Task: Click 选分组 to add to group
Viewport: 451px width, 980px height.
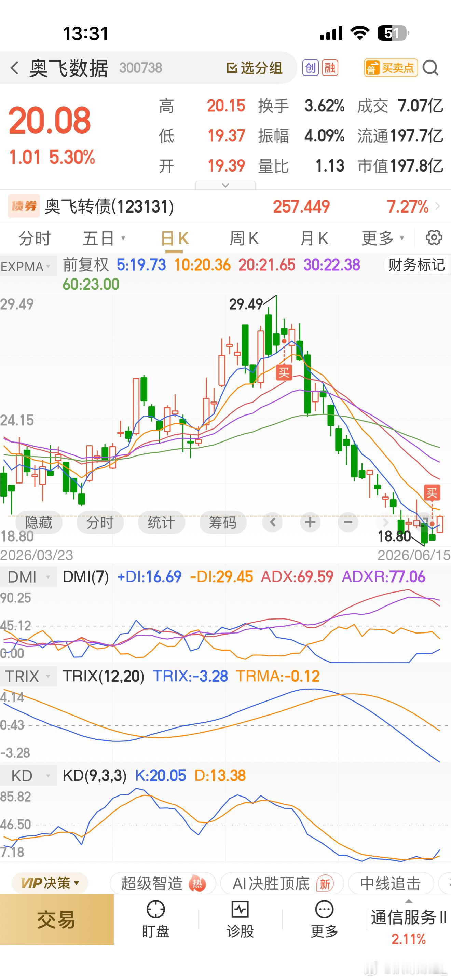Action: coord(254,68)
